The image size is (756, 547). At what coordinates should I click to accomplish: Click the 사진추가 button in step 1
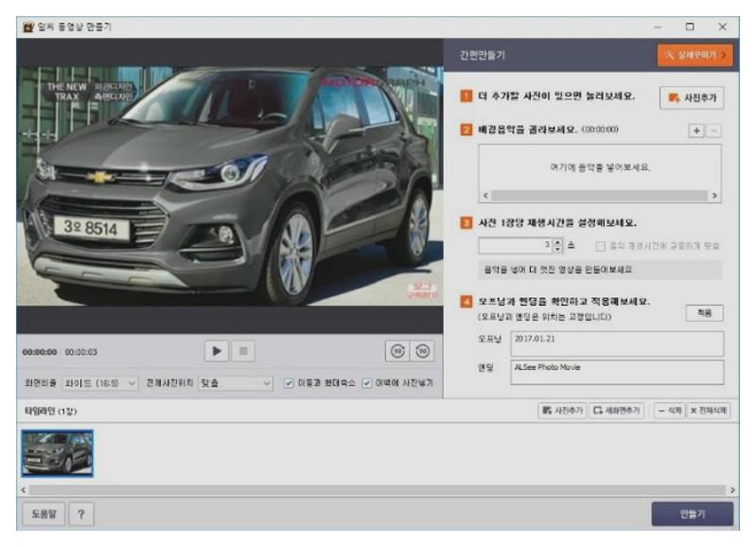pos(692,97)
